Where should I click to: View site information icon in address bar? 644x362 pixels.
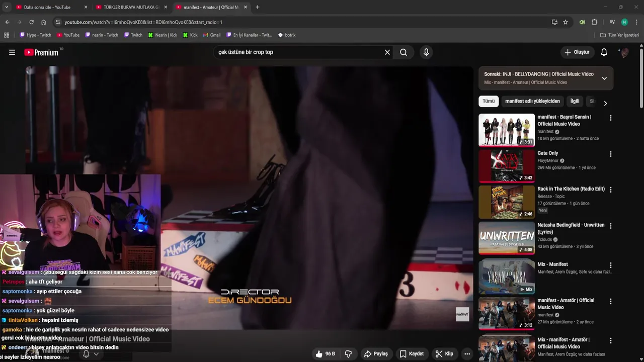(x=58, y=22)
